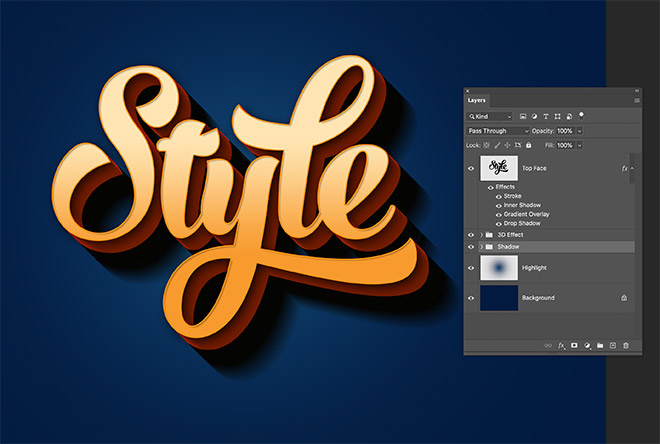The height and width of the screenshot is (444, 660).
Task: Expand the 3D Effect group
Action: pyautogui.click(x=481, y=235)
